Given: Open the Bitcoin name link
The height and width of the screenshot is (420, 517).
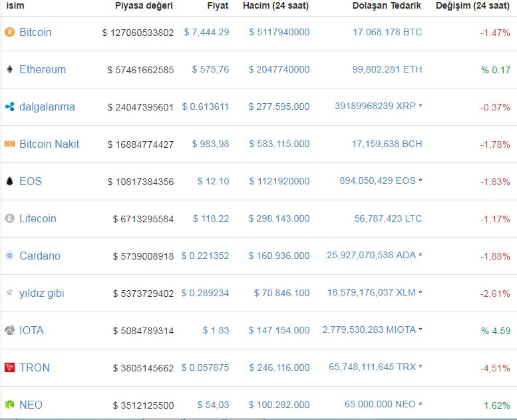Looking at the screenshot, I should (35, 32).
